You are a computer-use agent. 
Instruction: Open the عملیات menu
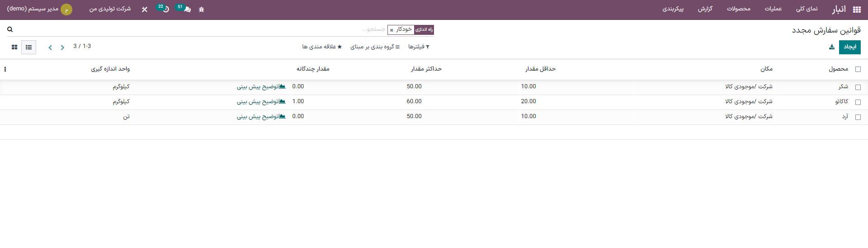[x=773, y=9]
